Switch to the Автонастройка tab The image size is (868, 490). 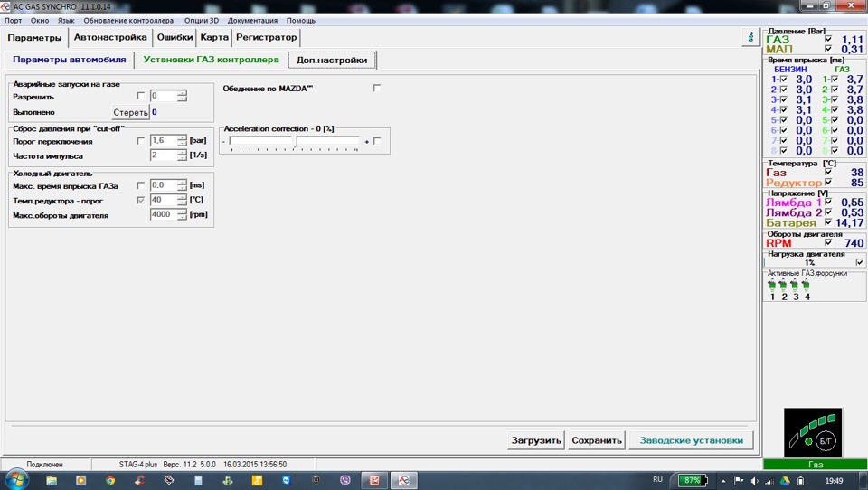[x=110, y=37]
